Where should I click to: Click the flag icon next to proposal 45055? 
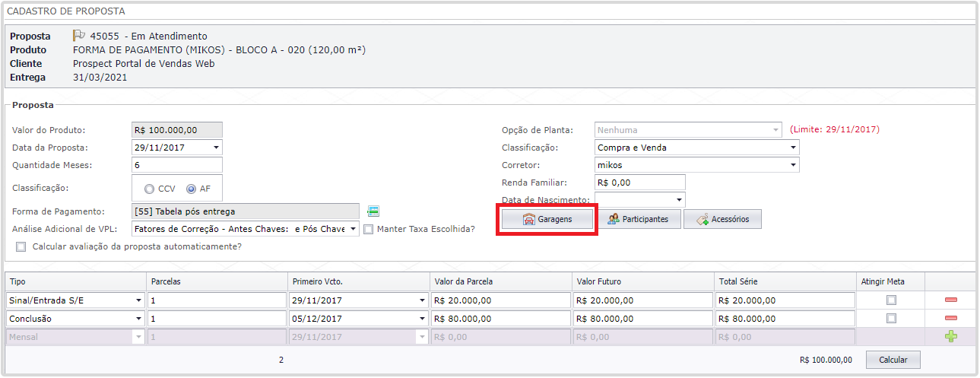[79, 36]
